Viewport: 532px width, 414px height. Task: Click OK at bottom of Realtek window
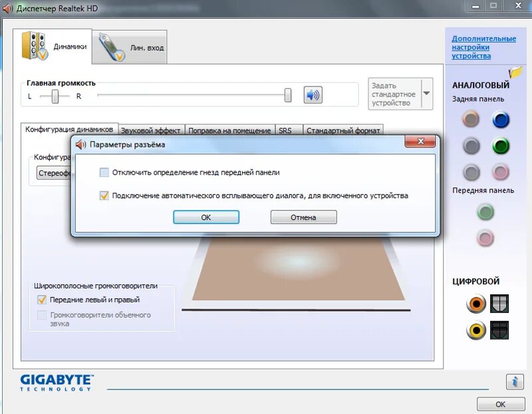501,404
